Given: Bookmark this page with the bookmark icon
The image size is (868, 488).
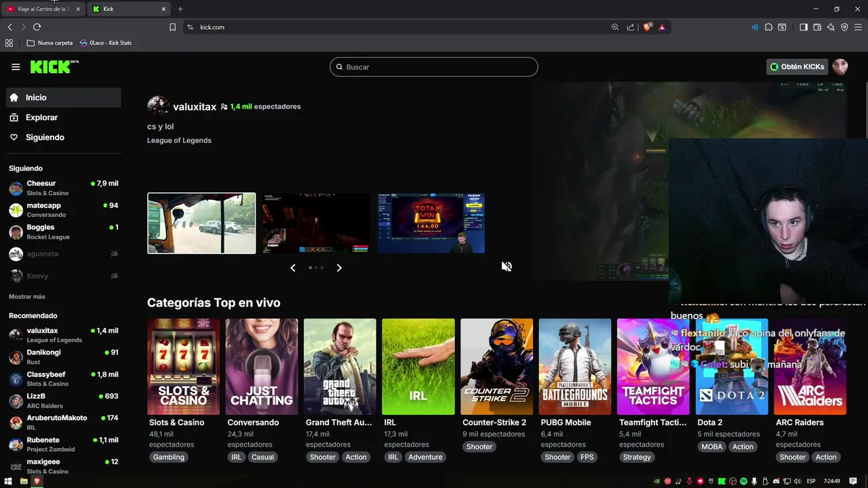Looking at the screenshot, I should pos(172,27).
